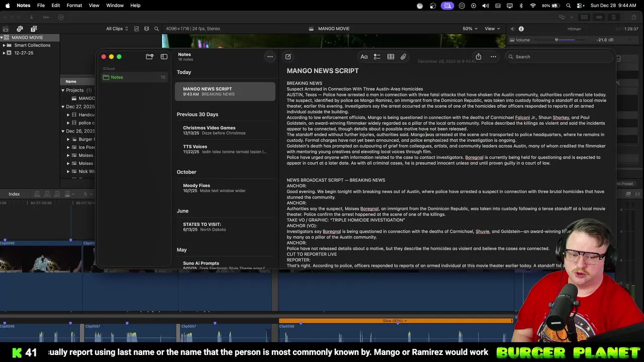Adjust the Volume slider in inspector
The image size is (644, 362).
pyautogui.click(x=556, y=40)
